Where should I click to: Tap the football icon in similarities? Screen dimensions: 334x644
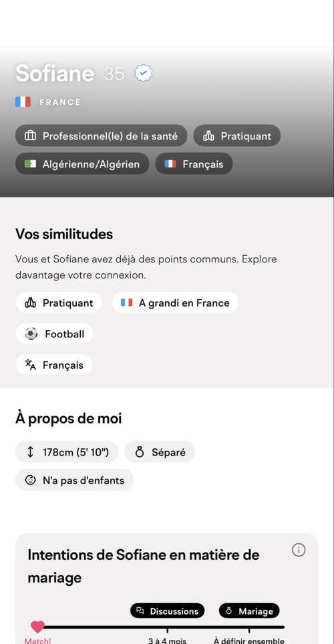31,334
